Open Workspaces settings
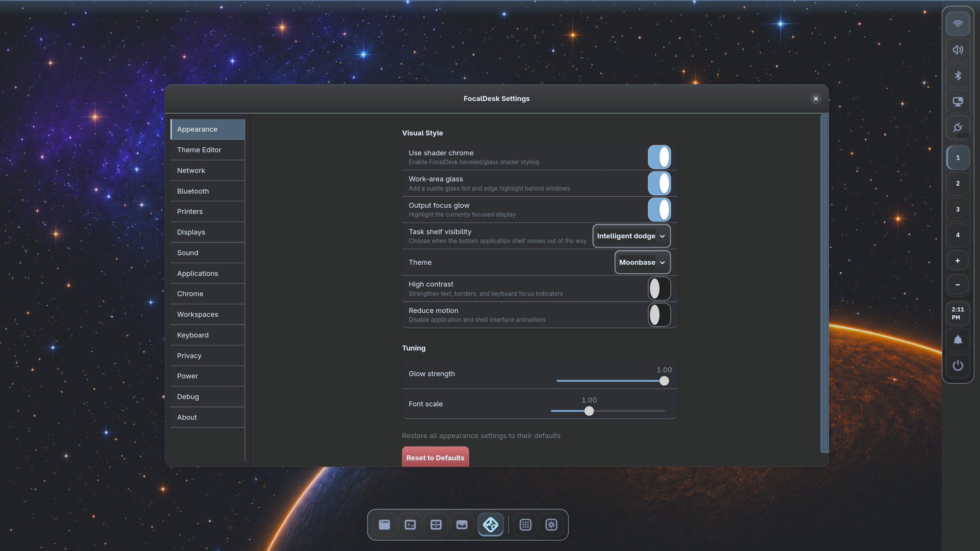 point(207,315)
